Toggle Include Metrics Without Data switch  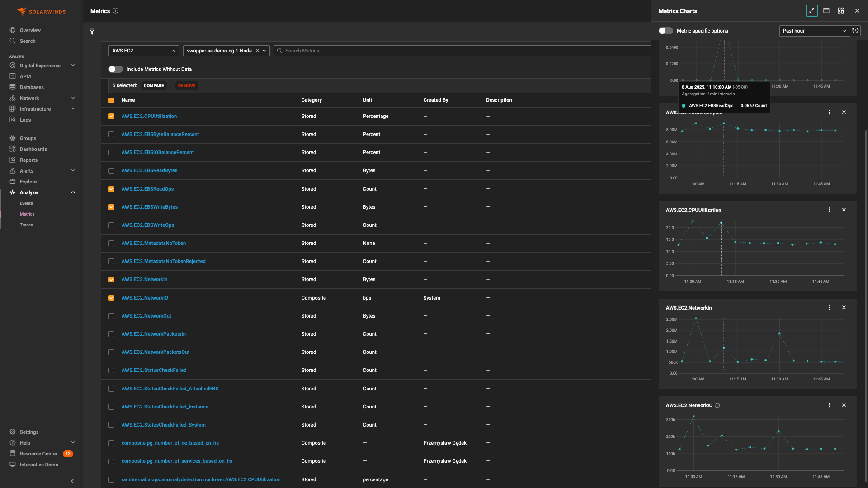coord(116,69)
